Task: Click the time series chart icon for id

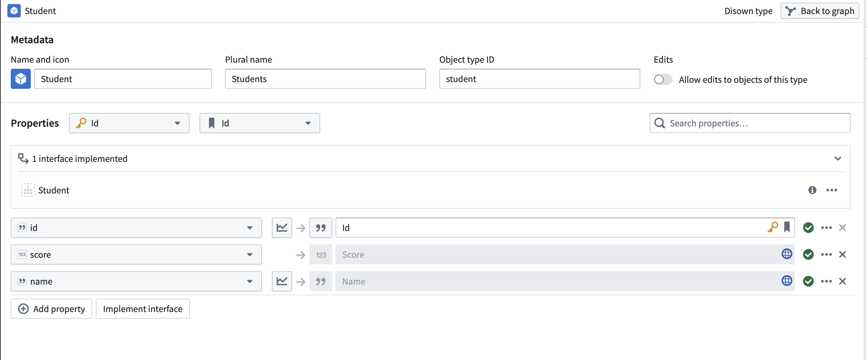Action: click(x=282, y=227)
